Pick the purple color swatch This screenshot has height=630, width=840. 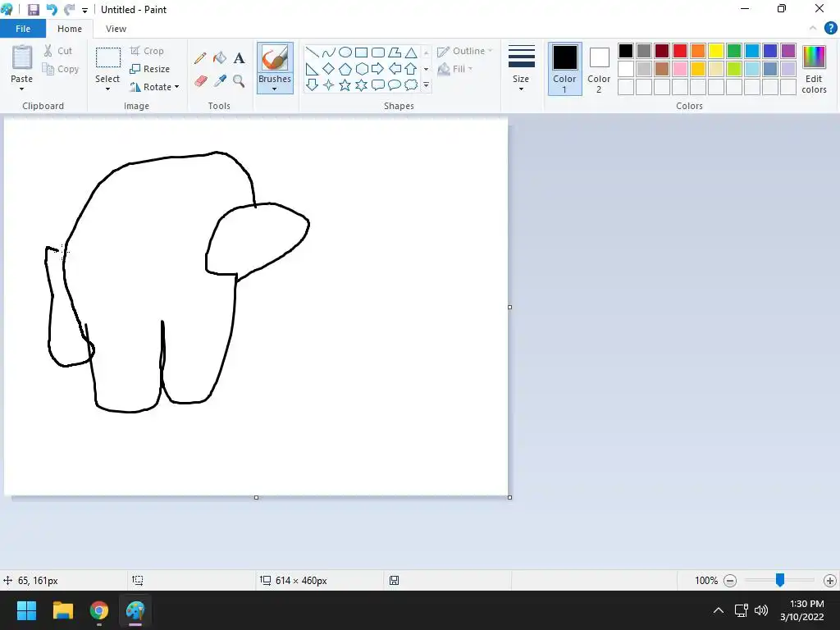tap(788, 51)
